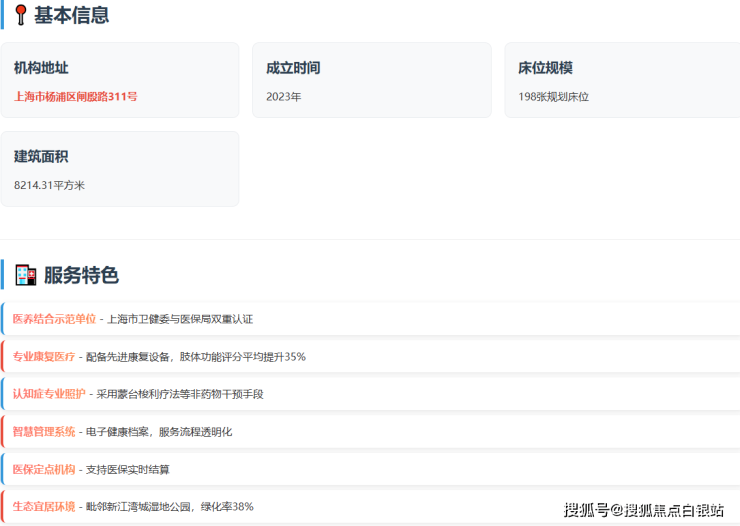Click the red pushpin icon beside 基本信息

pyautogui.click(x=20, y=15)
